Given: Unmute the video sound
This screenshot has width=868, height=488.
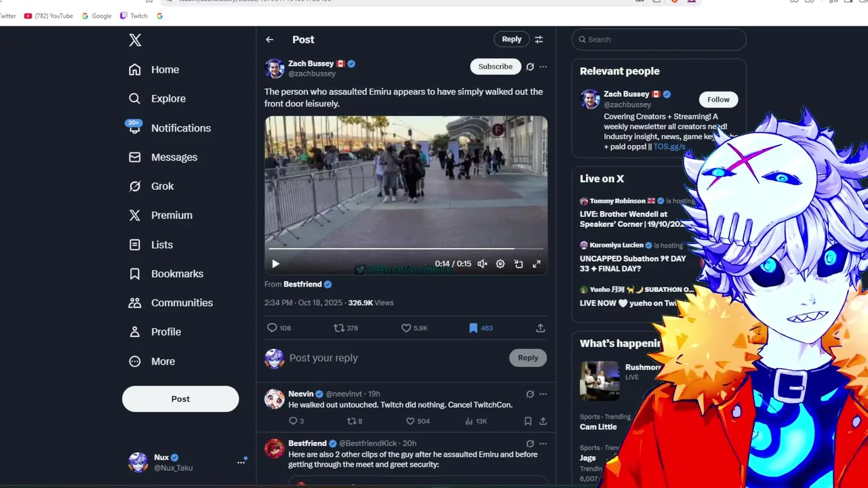Looking at the screenshot, I should tap(482, 264).
